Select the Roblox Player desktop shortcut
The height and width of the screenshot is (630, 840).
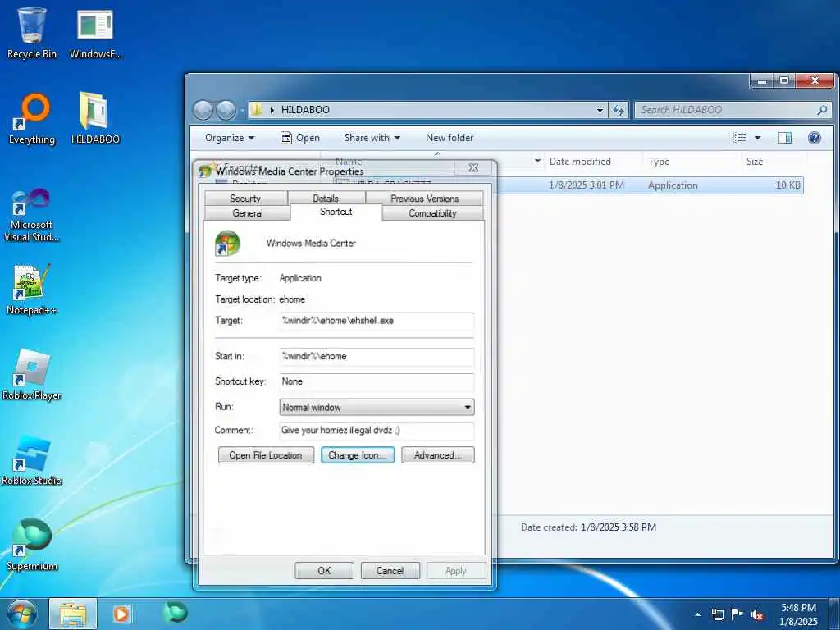pyautogui.click(x=32, y=375)
